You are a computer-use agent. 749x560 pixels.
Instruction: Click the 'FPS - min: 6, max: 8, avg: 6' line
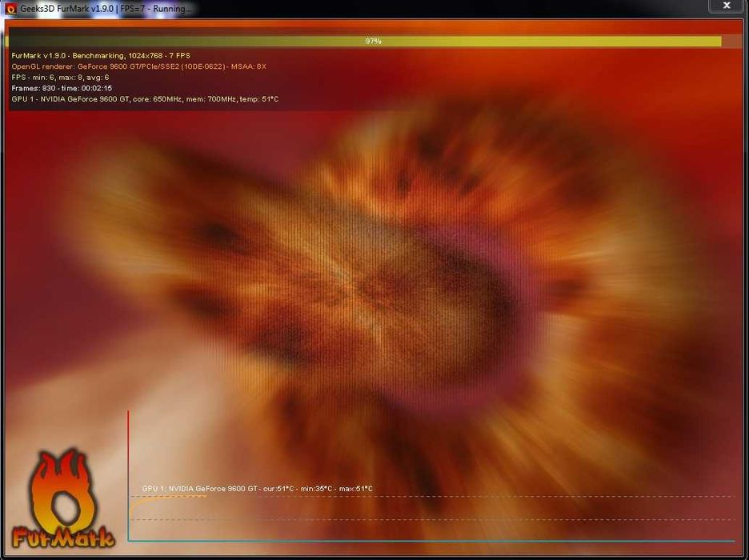(x=60, y=78)
